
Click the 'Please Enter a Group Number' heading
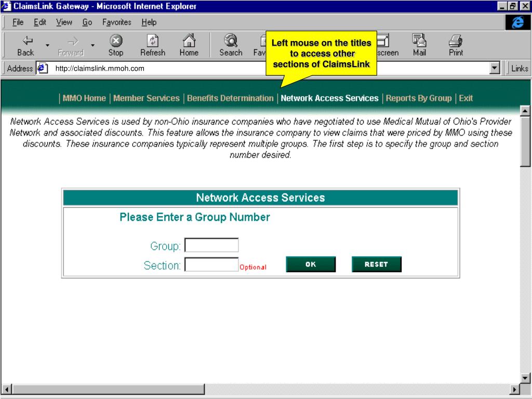(x=195, y=217)
